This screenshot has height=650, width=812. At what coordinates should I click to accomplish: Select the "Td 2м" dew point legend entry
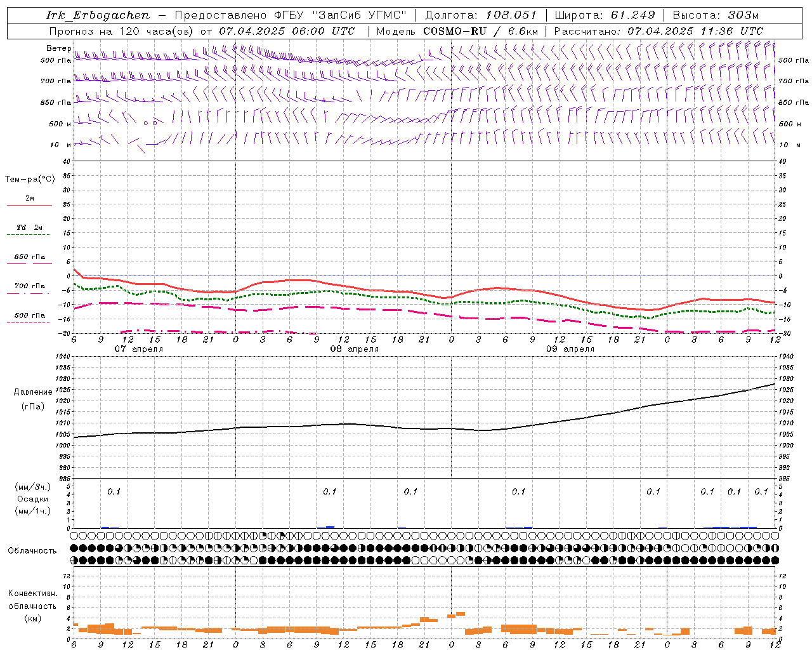click(x=30, y=227)
